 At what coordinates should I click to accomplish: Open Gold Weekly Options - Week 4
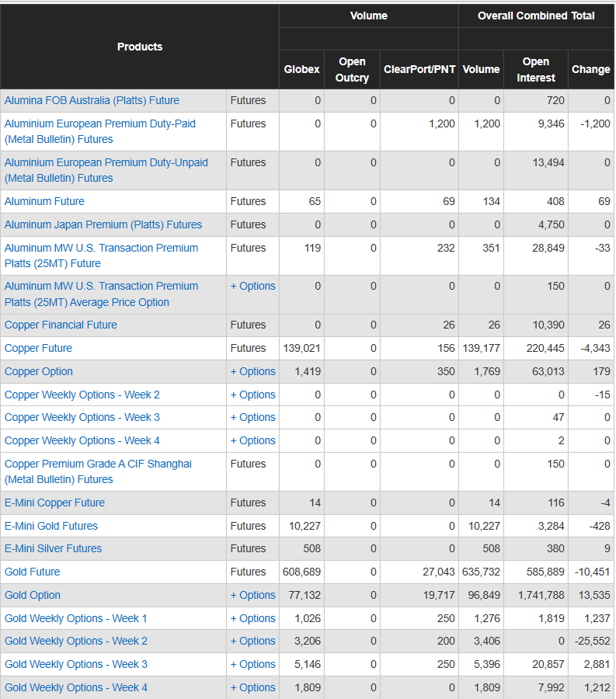click(76, 687)
